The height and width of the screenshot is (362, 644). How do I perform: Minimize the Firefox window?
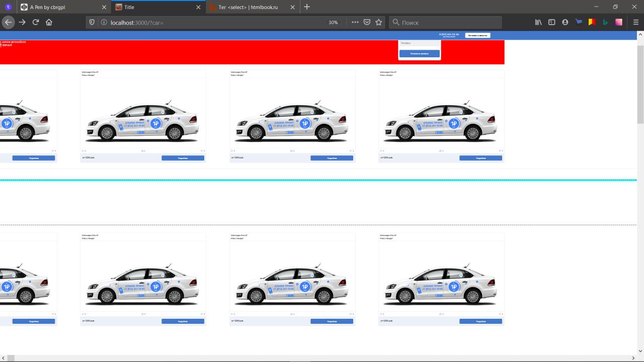[x=597, y=7]
